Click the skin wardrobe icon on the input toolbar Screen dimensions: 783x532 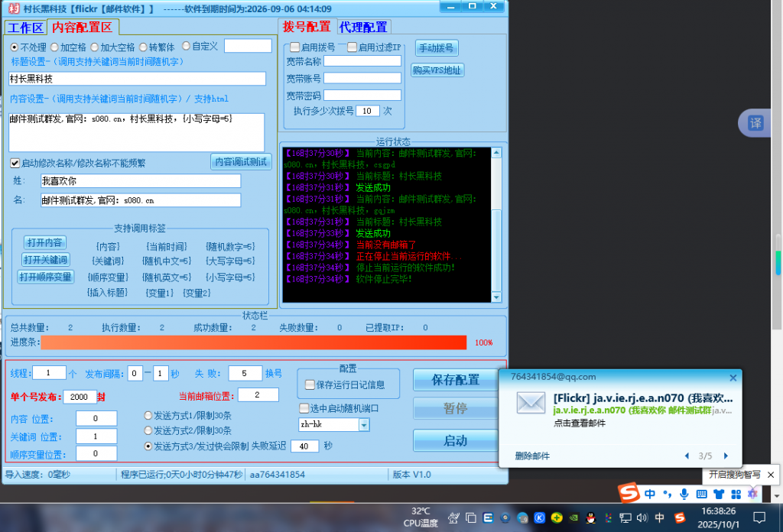pos(719,493)
